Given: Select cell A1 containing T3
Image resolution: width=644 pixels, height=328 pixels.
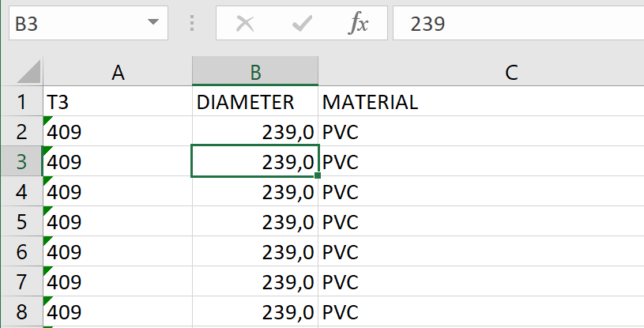Looking at the screenshot, I should click(118, 102).
